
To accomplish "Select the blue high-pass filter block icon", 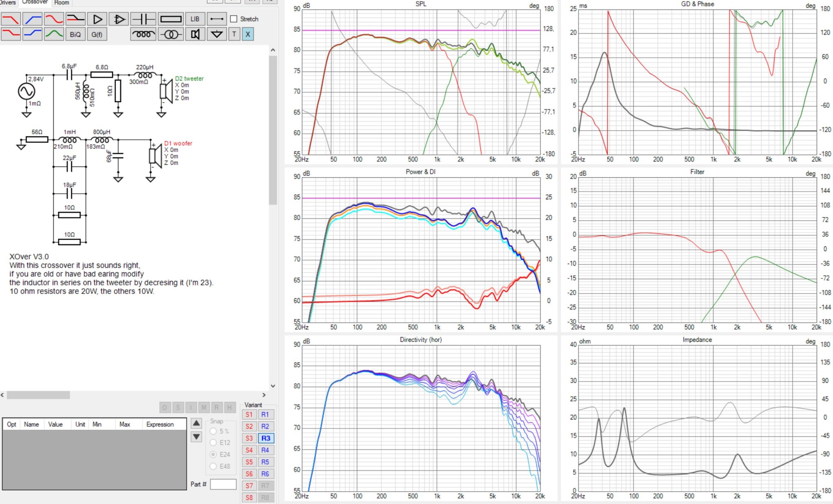I will click(32, 19).
